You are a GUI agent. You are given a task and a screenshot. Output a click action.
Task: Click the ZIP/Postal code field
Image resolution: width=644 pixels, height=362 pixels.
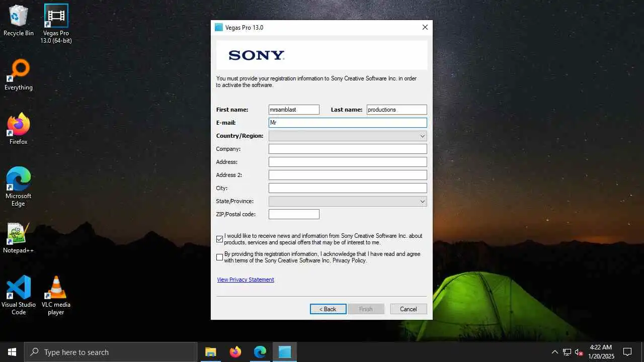(294, 214)
